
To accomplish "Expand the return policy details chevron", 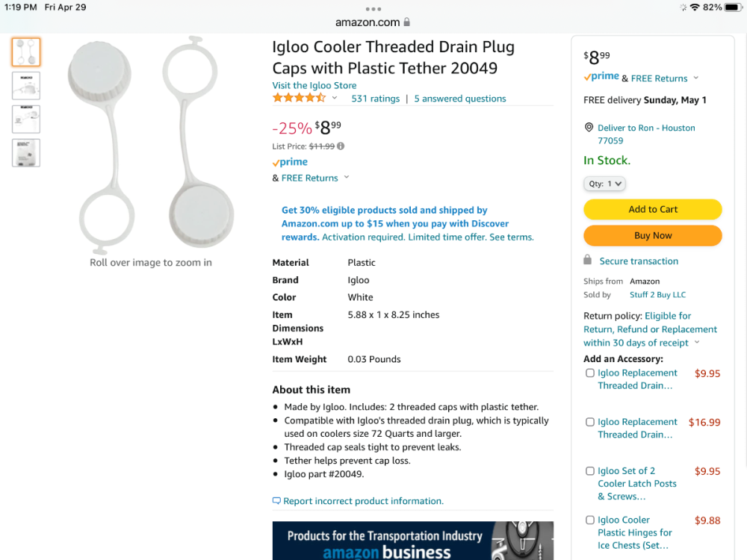I will 697,343.
